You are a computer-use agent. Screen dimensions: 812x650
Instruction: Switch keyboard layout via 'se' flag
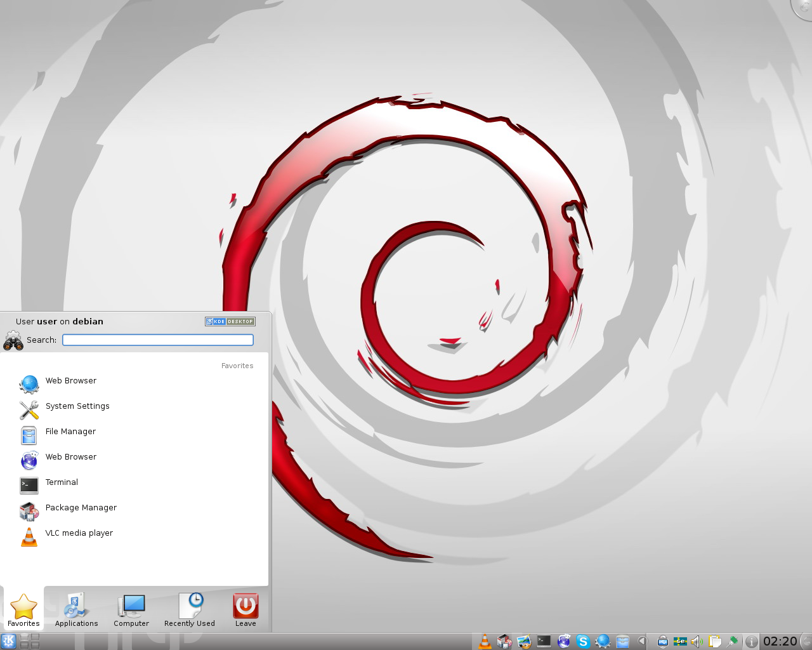point(680,641)
